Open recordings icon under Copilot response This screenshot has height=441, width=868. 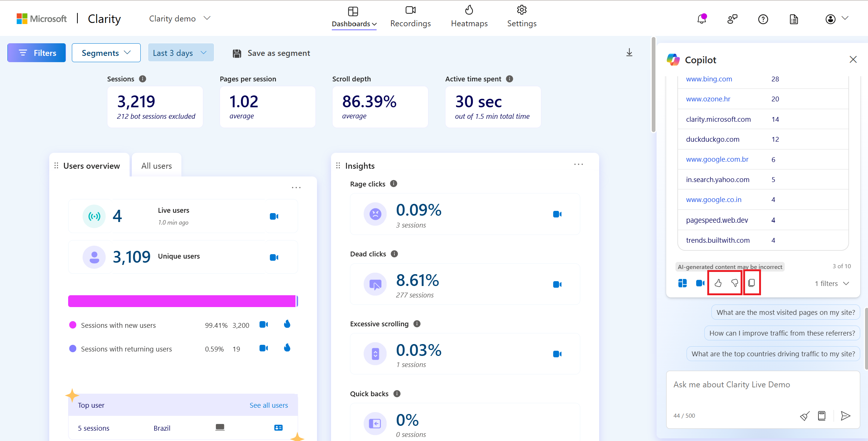coord(700,283)
